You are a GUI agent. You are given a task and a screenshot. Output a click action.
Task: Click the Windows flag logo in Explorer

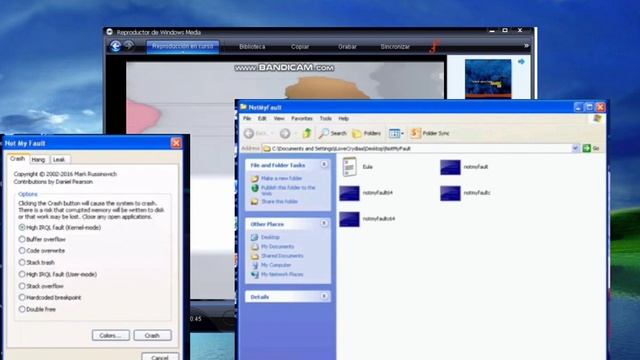(x=597, y=118)
